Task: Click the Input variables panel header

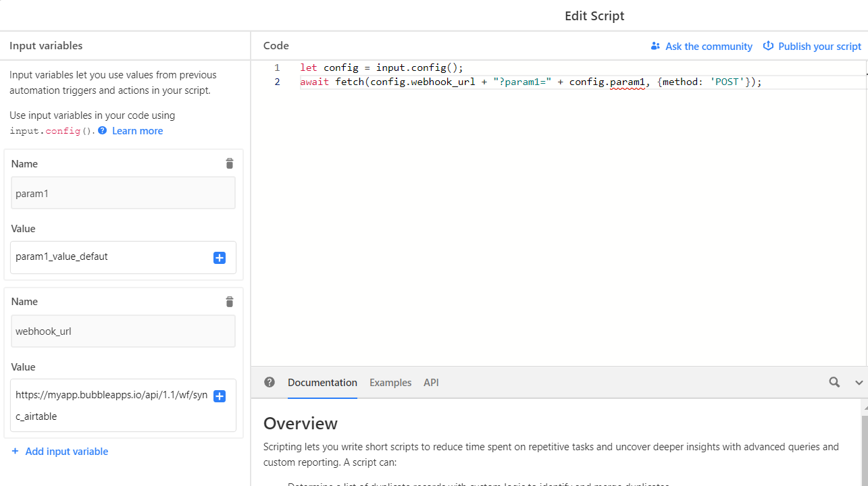Action: tap(46, 46)
